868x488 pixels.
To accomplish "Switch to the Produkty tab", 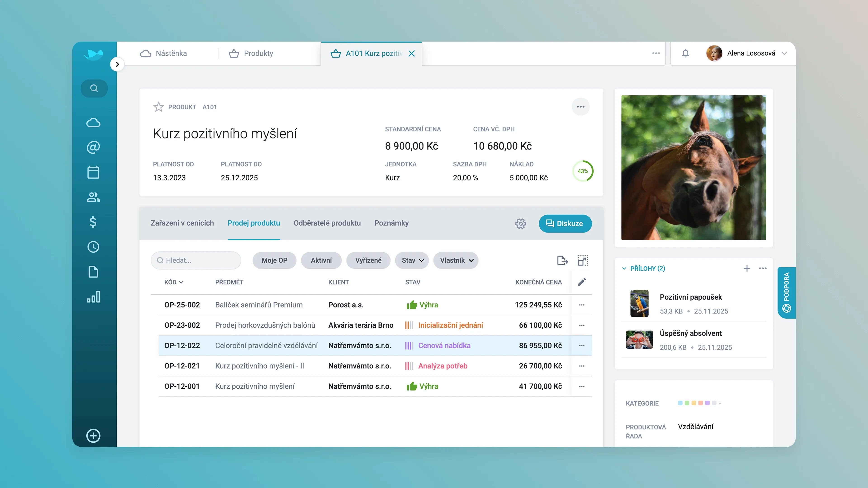I will (251, 53).
